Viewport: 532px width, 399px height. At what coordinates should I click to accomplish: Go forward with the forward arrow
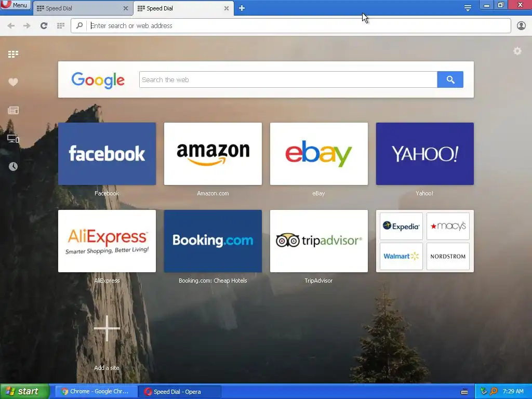27,26
